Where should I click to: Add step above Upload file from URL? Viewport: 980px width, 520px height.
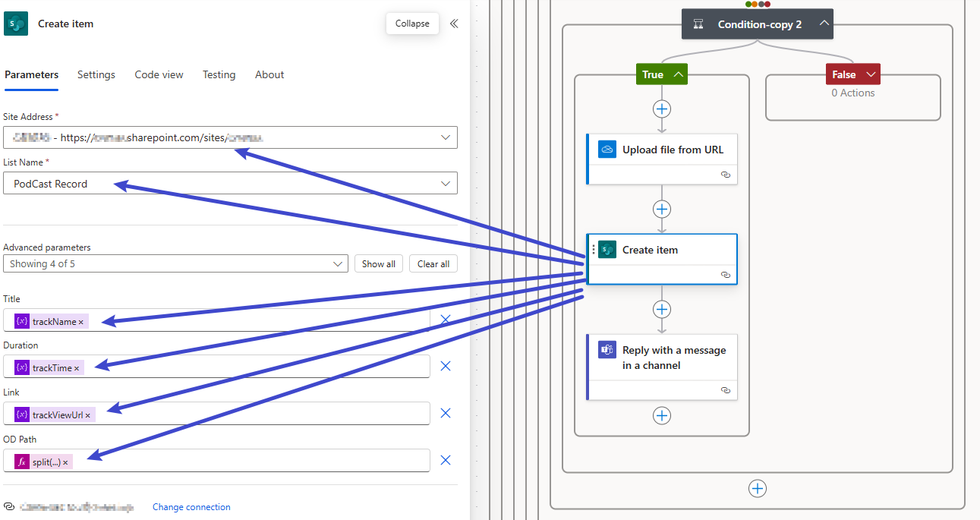(662, 109)
